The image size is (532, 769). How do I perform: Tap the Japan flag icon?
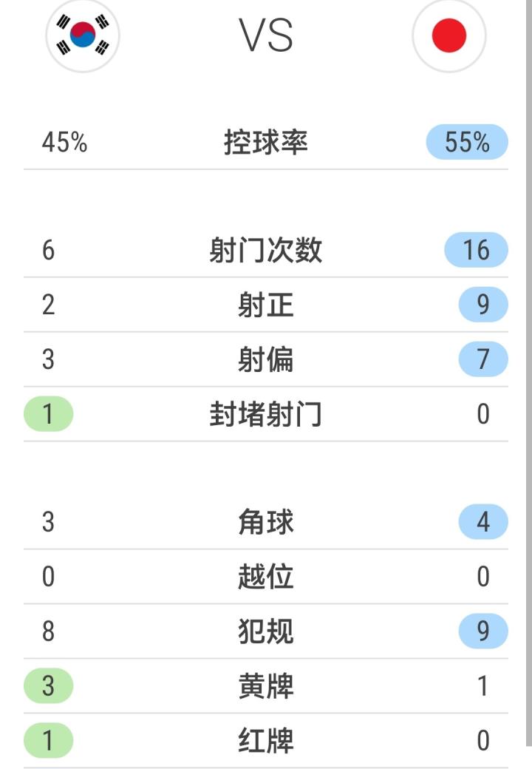point(449,35)
